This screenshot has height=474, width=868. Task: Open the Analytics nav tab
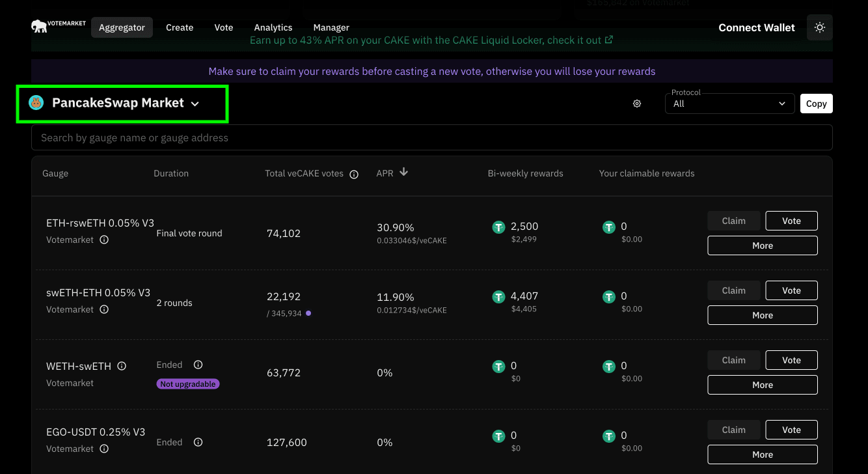point(273,27)
